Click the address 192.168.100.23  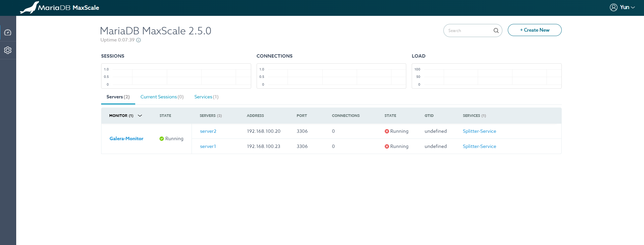pyautogui.click(x=264, y=146)
